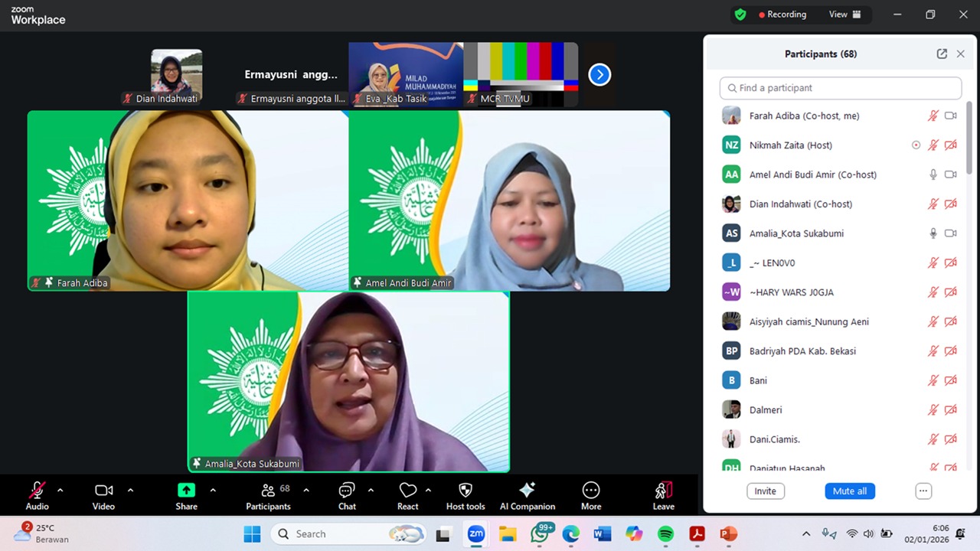Open the AI Companion panel
The width and height of the screenshot is (980, 551).
(x=527, y=491)
